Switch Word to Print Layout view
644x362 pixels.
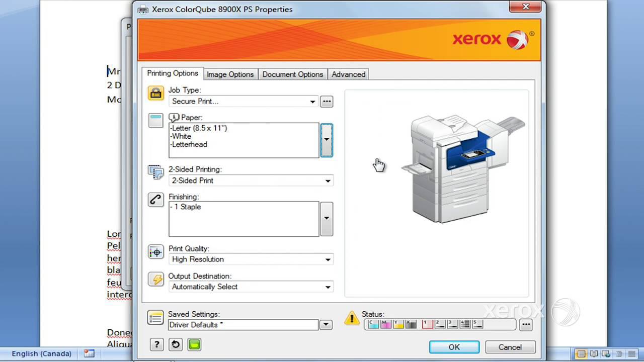point(581,354)
